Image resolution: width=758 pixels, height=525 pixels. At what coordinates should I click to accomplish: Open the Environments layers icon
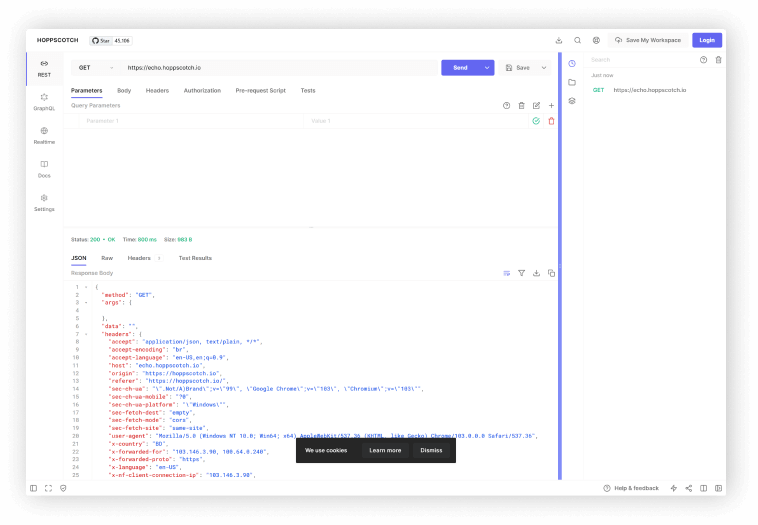[572, 101]
